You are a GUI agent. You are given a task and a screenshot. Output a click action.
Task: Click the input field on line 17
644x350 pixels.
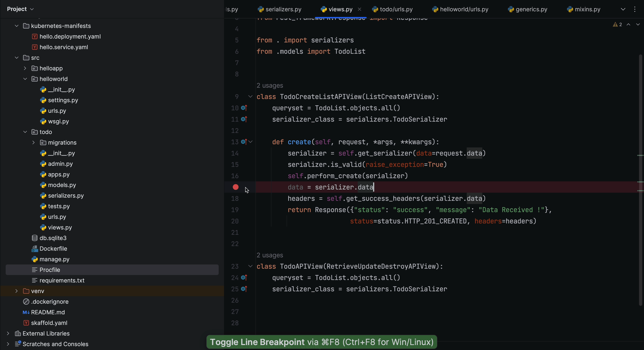(331, 187)
